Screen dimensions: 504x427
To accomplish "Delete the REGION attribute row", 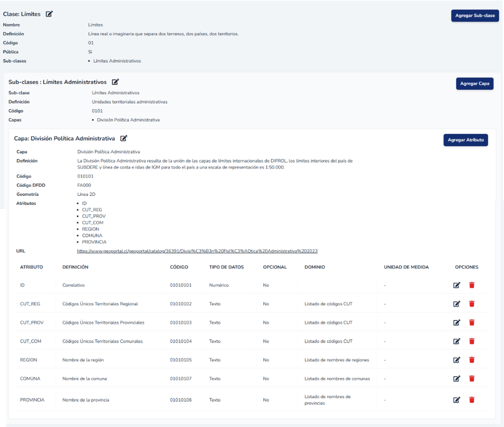I will 472,360.
